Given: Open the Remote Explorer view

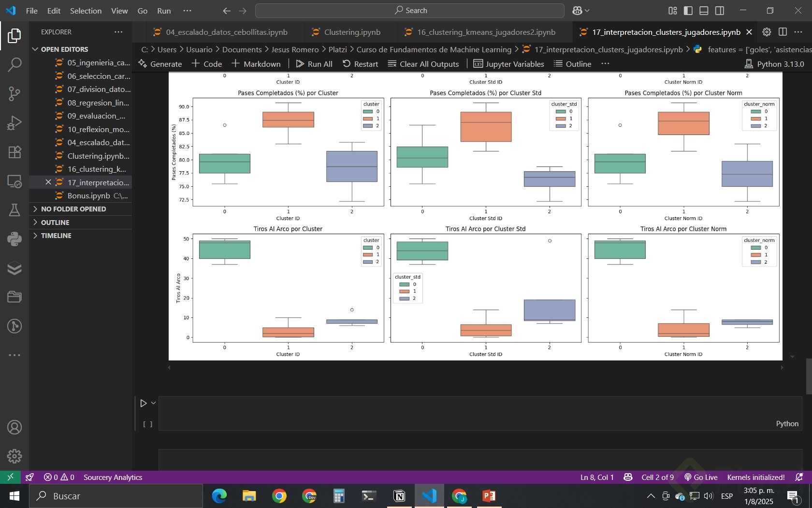Looking at the screenshot, I should (x=14, y=181).
